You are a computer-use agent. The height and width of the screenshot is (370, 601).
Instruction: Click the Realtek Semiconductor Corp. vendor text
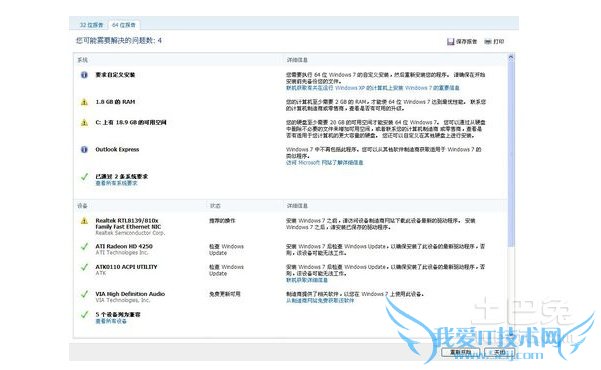(x=130, y=233)
